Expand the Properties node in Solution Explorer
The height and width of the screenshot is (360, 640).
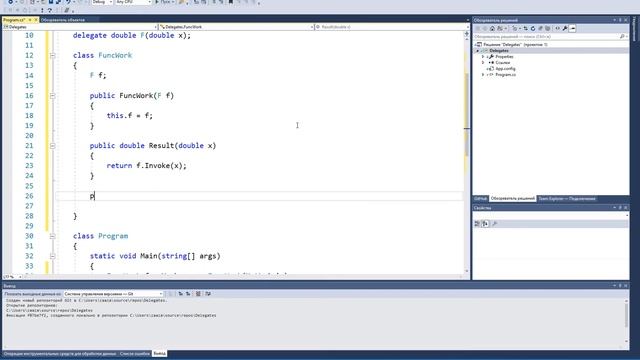click(483, 57)
